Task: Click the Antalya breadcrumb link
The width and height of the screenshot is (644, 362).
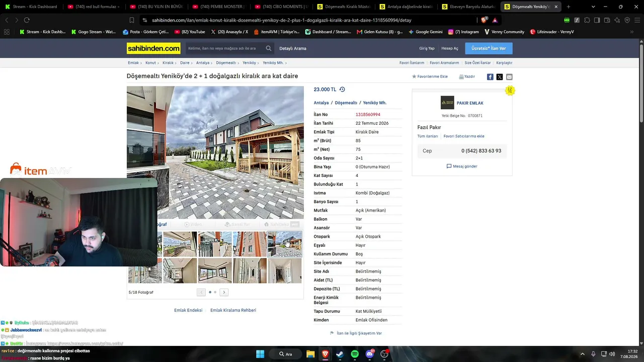Action: point(203,63)
